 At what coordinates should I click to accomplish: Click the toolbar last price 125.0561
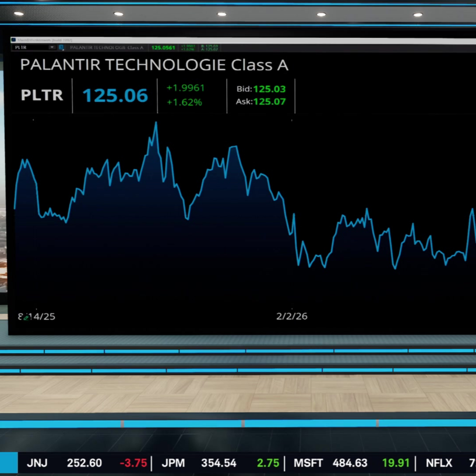click(x=163, y=48)
